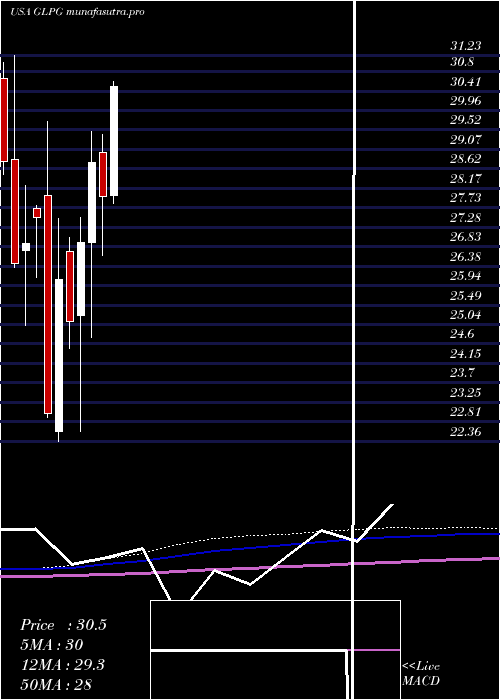
Task: Click the <<Live MACD label
Action: (x=421, y=674)
